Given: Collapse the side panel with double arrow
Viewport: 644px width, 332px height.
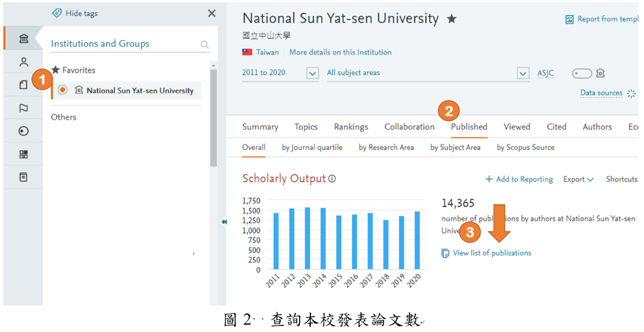Looking at the screenshot, I should coord(224,222).
